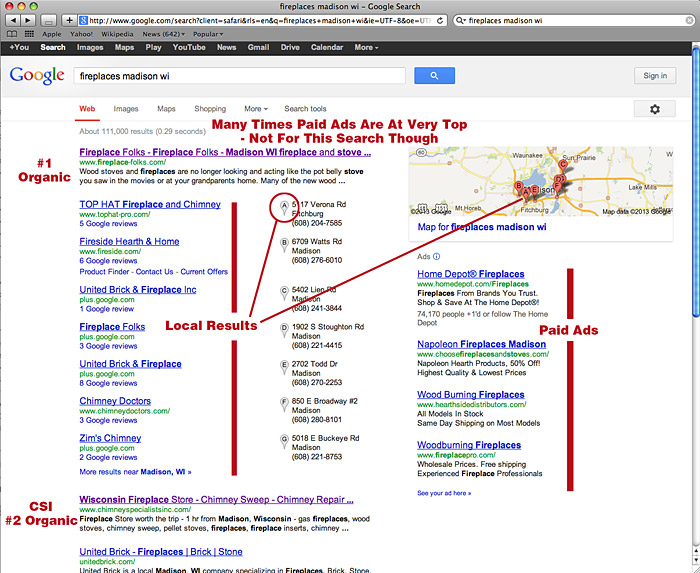Click the Yahoo! bookmark
This screenshot has height=573, width=700.
click(x=81, y=34)
